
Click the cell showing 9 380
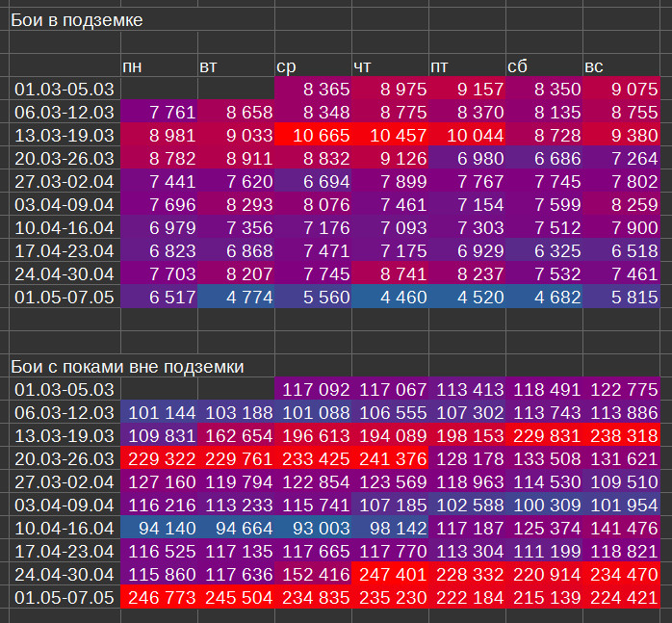pyautogui.click(x=621, y=136)
